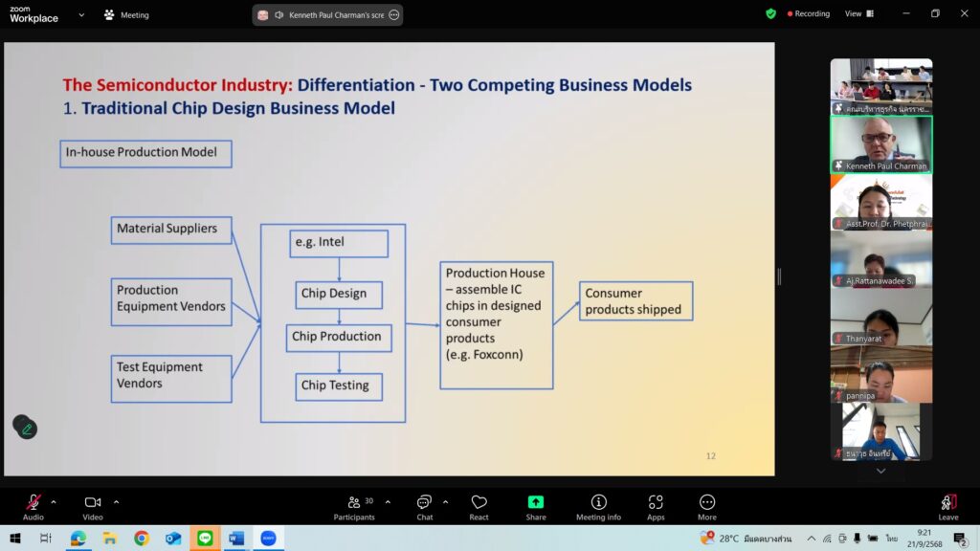
Task: Click the green encryption shield icon
Action: point(770,14)
